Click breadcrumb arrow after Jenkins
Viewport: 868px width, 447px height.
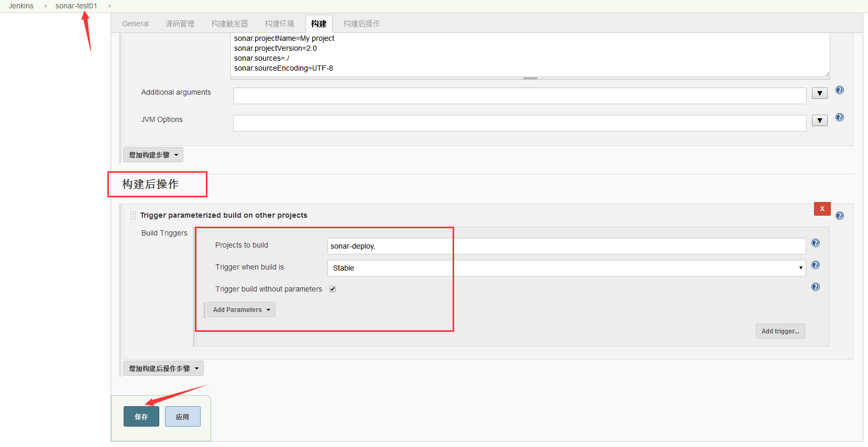[46, 6]
